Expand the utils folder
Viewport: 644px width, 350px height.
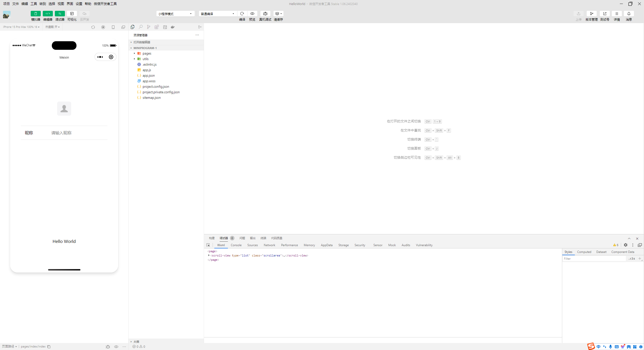pyautogui.click(x=166, y=59)
